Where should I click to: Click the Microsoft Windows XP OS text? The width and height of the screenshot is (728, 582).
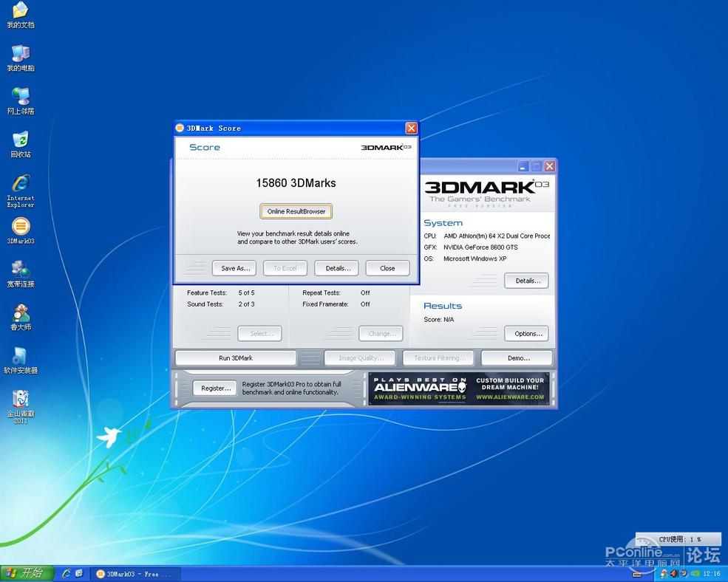pyautogui.click(x=474, y=259)
